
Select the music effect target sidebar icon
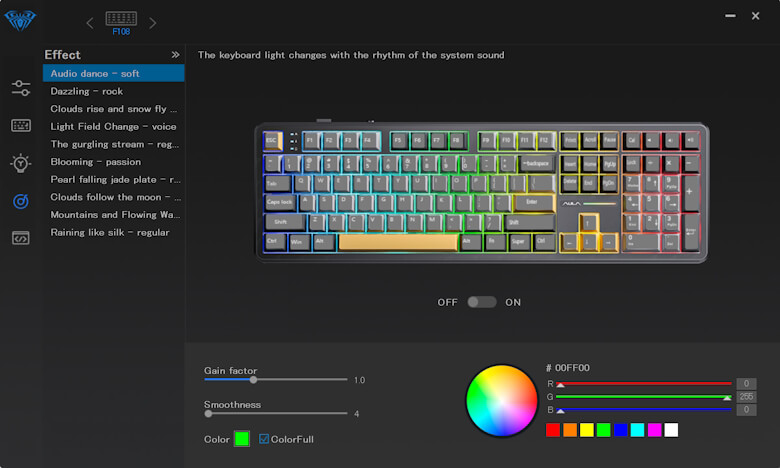[x=21, y=201]
